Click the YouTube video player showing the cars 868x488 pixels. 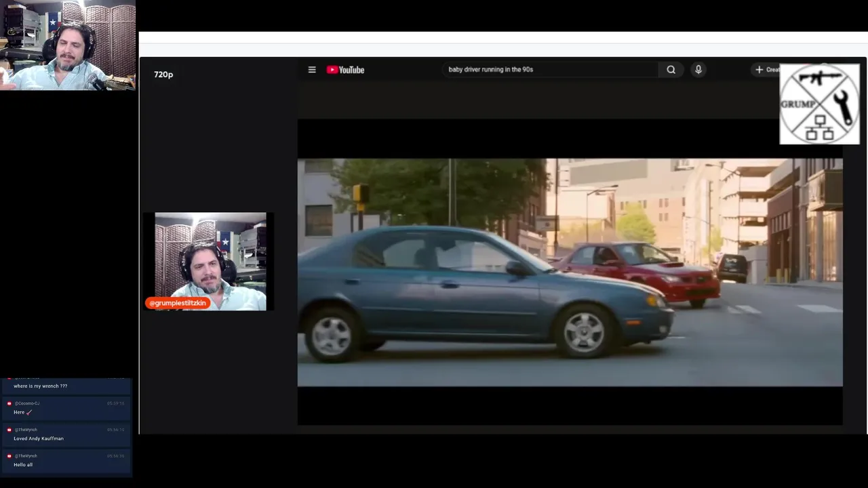click(x=570, y=272)
